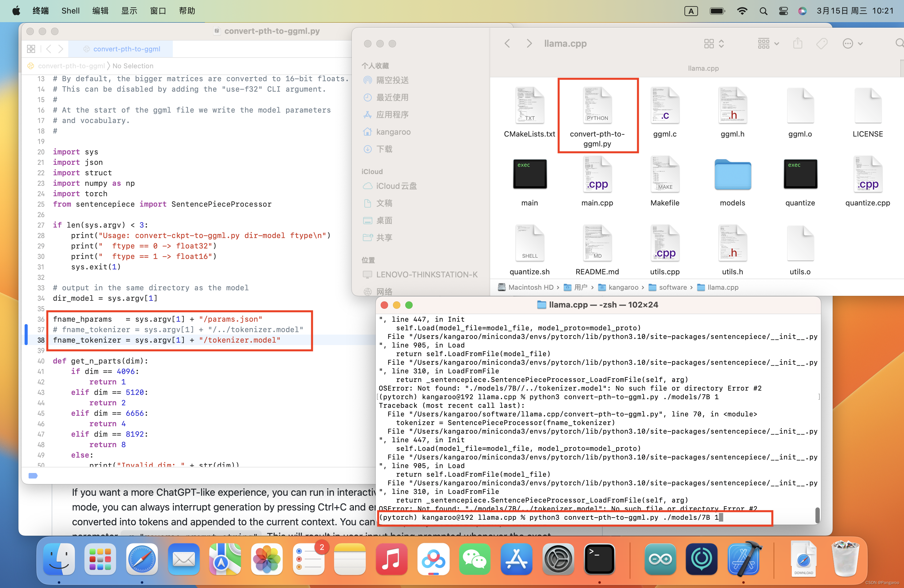Open the Finder more actions dropdown
904x588 pixels.
tap(852, 43)
